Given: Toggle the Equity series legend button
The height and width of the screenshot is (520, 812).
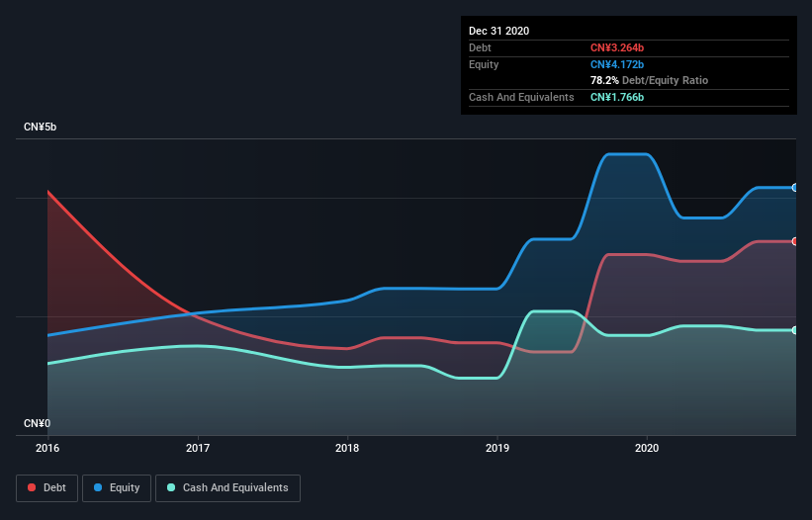Looking at the screenshot, I should tap(117, 488).
